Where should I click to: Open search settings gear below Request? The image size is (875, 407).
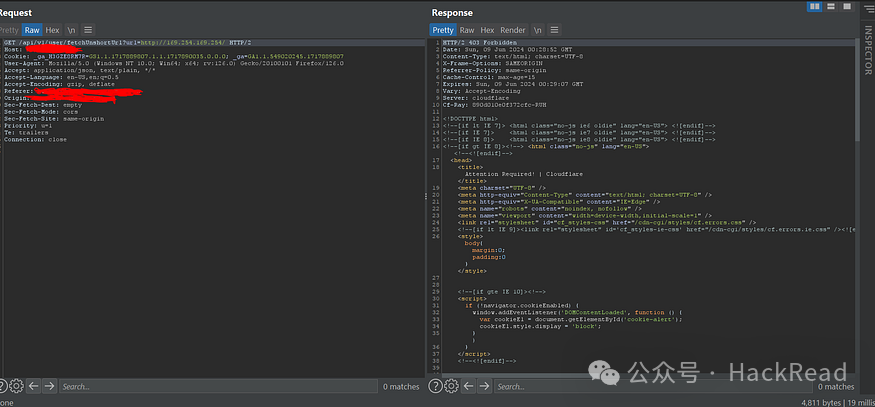click(17, 386)
